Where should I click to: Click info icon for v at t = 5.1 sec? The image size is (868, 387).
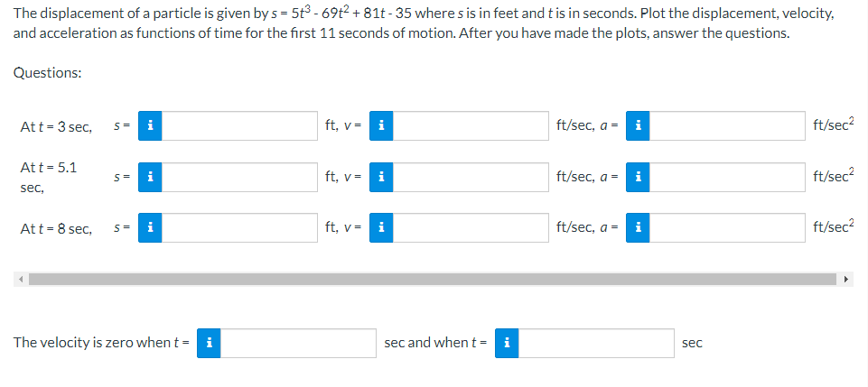[381, 177]
